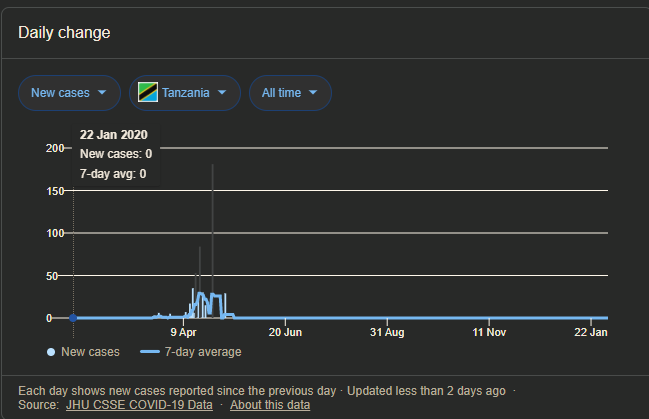
Task: Click the arrow beside All time
Action: tap(313, 92)
